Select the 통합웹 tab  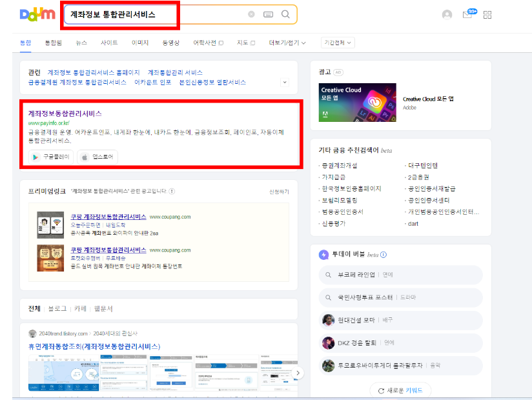click(54, 43)
